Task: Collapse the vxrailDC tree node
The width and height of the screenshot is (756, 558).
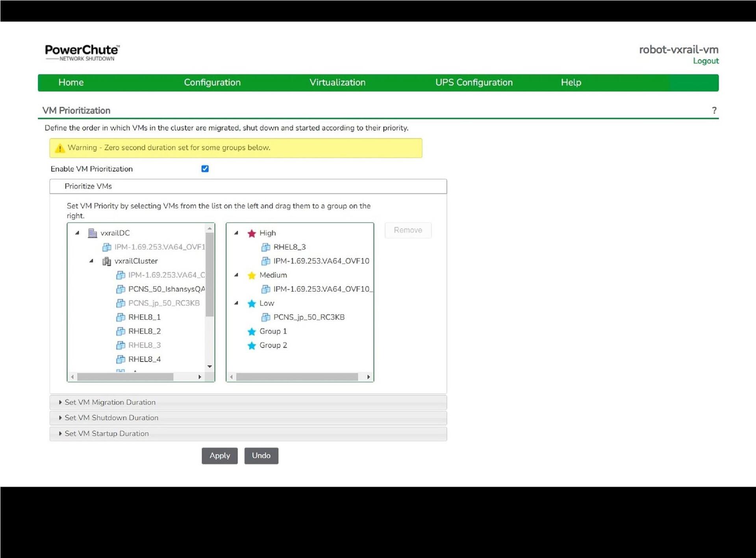Action: pyautogui.click(x=78, y=233)
